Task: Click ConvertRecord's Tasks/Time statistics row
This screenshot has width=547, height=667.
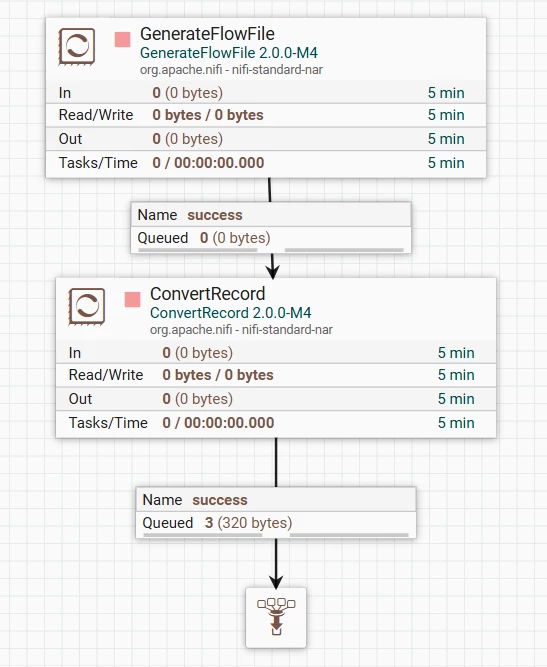Action: coord(276,423)
